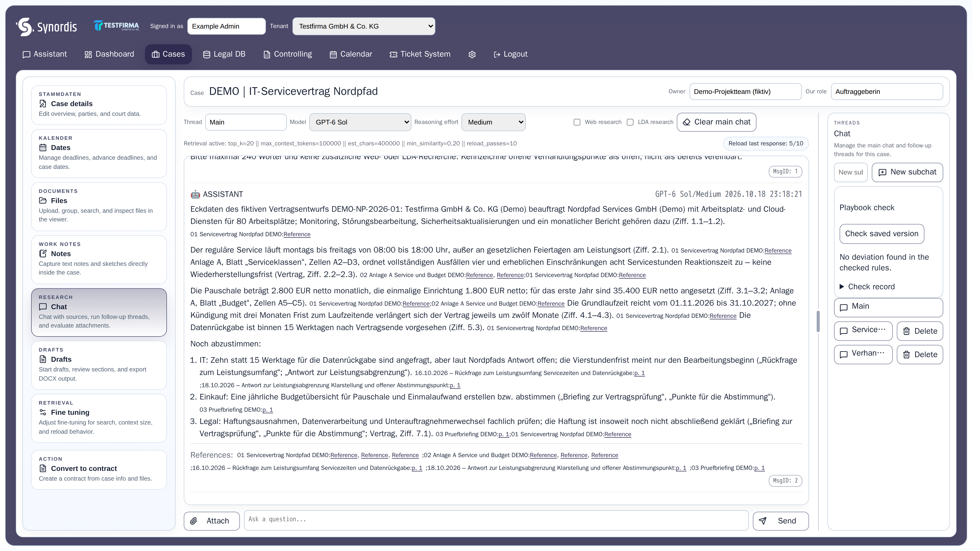Open the Tenant dropdown
The height and width of the screenshot is (551, 980).
(x=366, y=27)
